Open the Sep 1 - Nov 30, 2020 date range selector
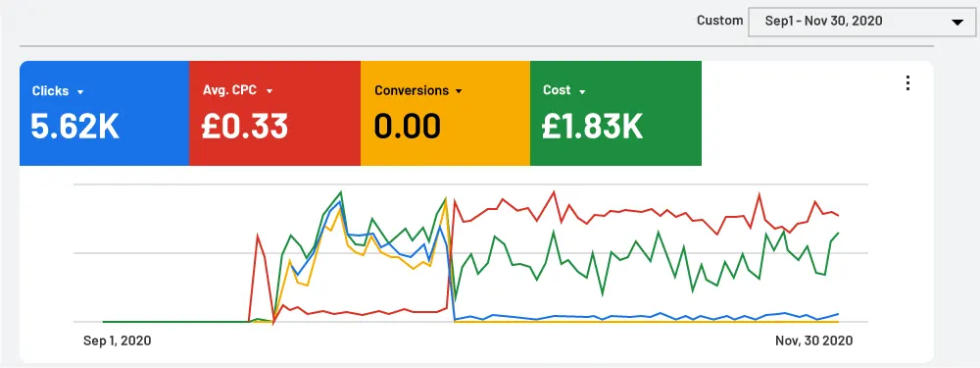The width and height of the screenshot is (980, 368). [x=861, y=22]
